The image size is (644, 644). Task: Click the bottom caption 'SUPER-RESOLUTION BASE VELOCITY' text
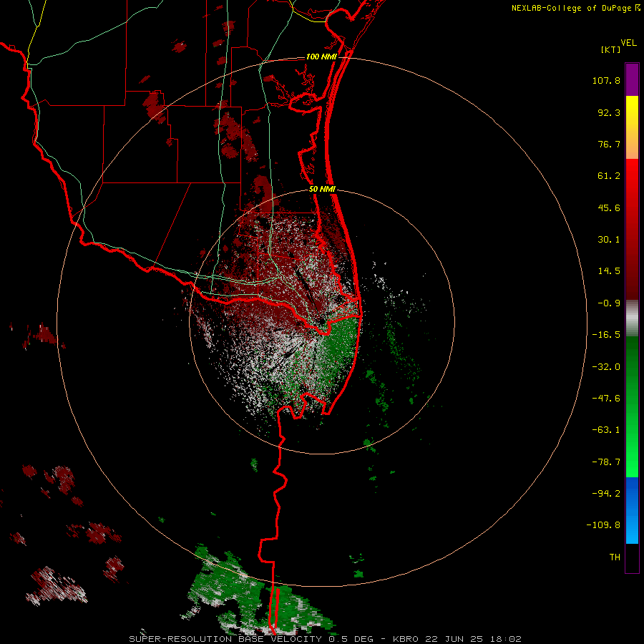coord(225,639)
